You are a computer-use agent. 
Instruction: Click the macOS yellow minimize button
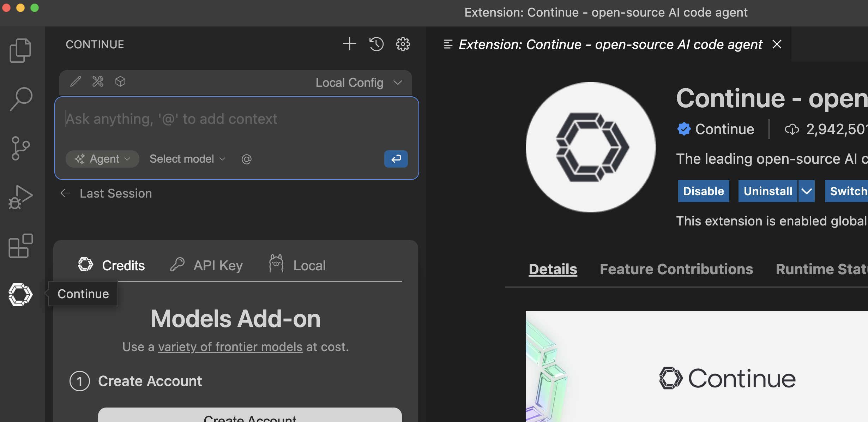[x=20, y=8]
